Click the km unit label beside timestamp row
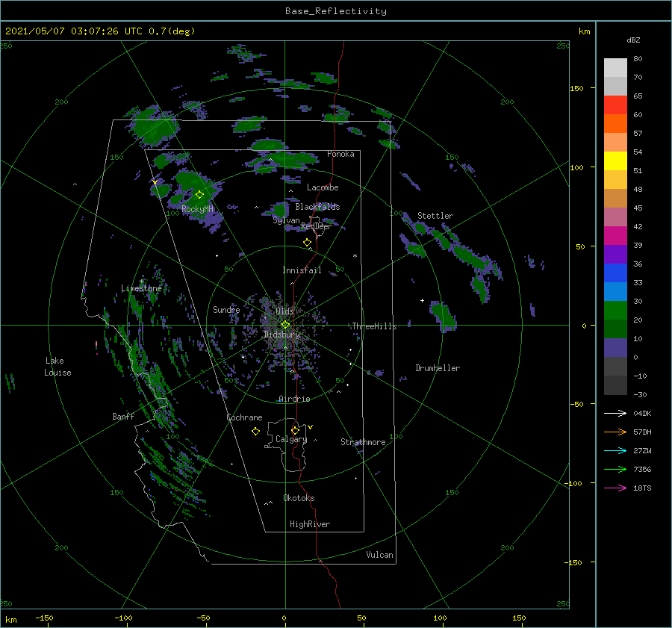Screen dimensions: 672x628 (584, 31)
